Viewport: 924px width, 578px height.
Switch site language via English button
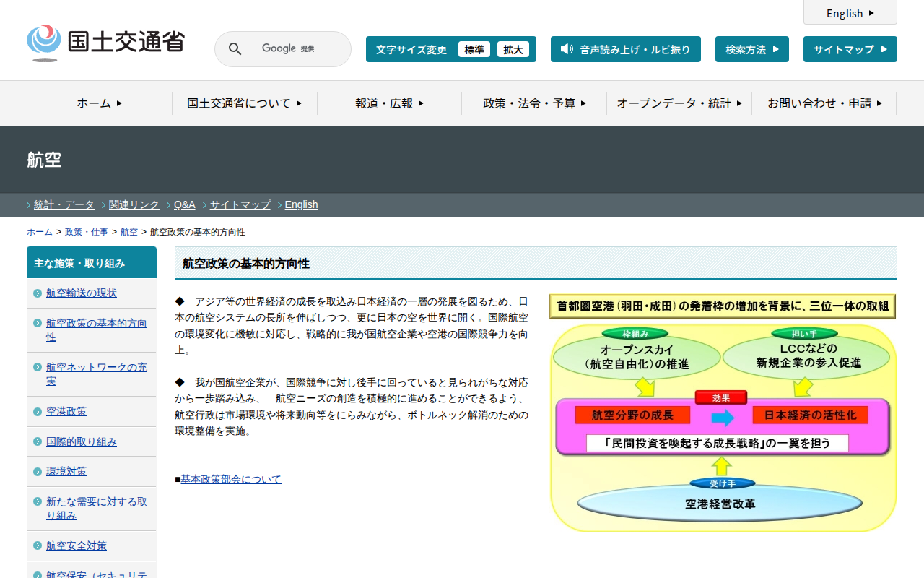850,12
